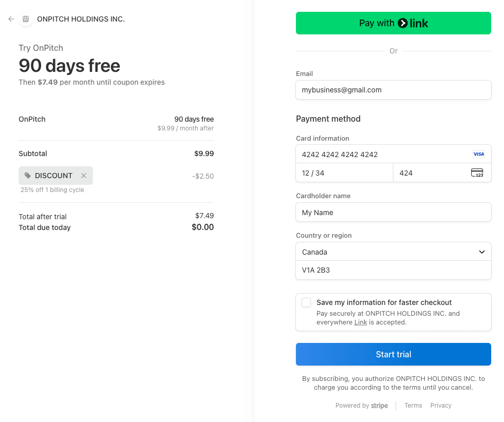Screen dimensions: 504x422
Task: Click the back arrow icon
Action: [11, 19]
